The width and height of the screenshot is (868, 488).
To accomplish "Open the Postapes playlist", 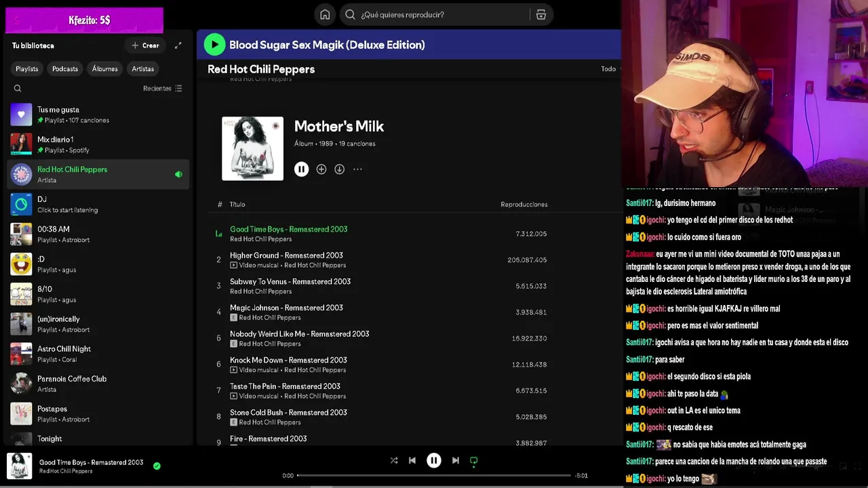I will click(x=98, y=413).
